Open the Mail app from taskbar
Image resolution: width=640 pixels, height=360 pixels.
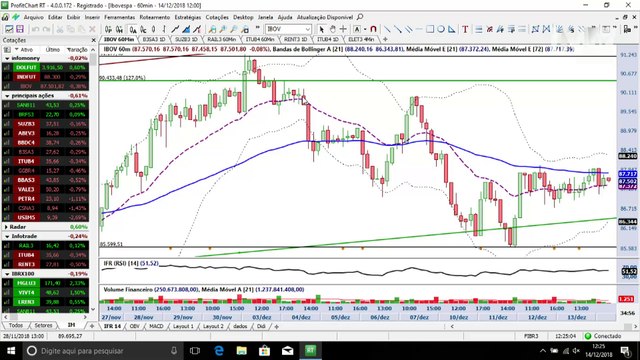287,351
